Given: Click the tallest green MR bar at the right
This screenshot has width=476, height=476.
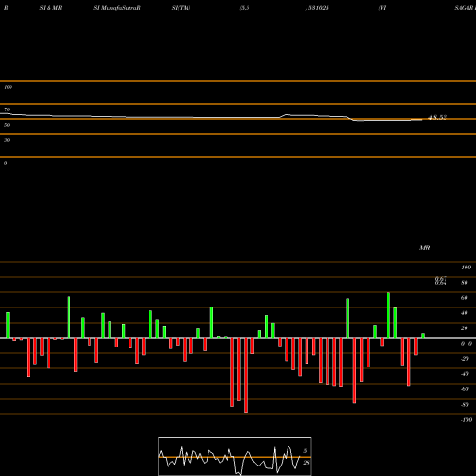Looking at the screenshot, I should [x=388, y=315].
